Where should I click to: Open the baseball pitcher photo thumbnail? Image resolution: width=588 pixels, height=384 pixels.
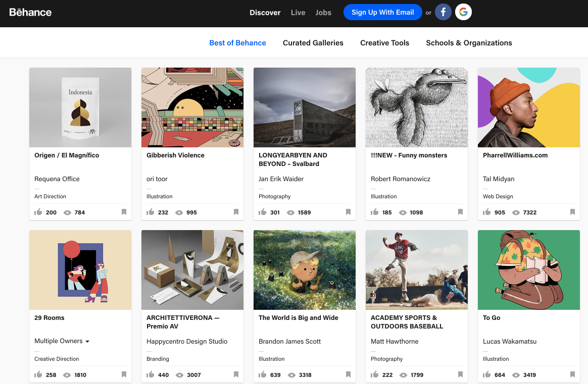pyautogui.click(x=417, y=270)
